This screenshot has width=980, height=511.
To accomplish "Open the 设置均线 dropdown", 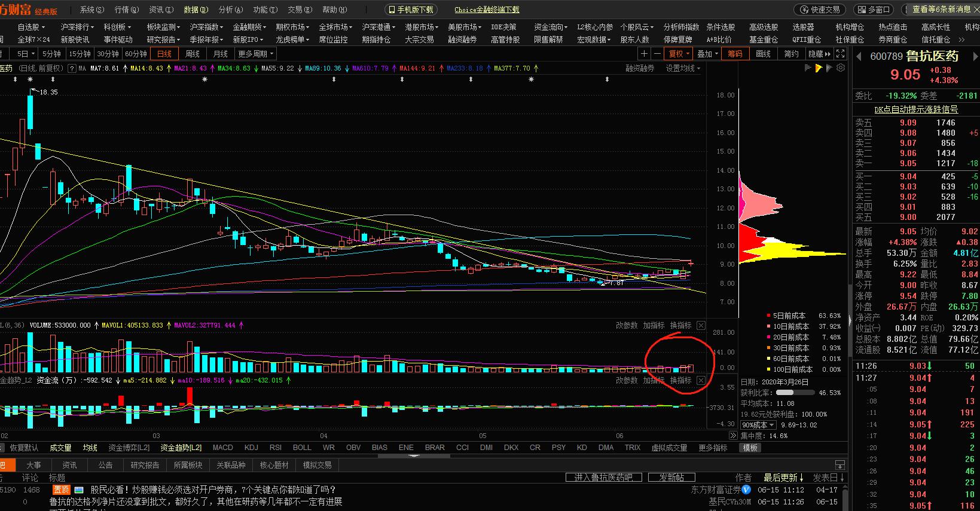I will tap(683, 68).
